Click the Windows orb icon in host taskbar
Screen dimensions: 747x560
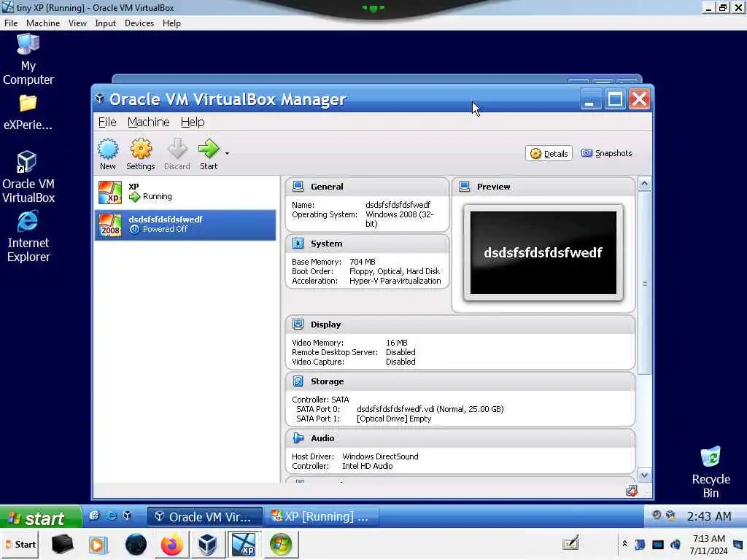click(x=281, y=545)
